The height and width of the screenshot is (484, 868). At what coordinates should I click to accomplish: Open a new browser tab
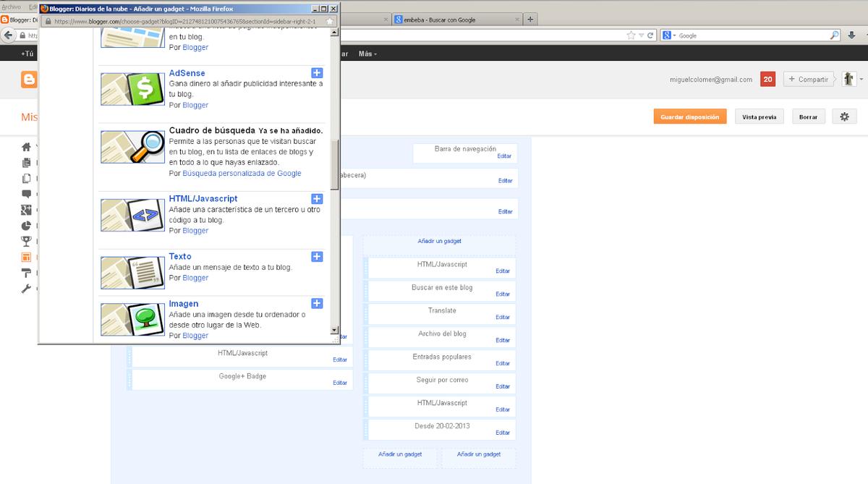(x=530, y=20)
